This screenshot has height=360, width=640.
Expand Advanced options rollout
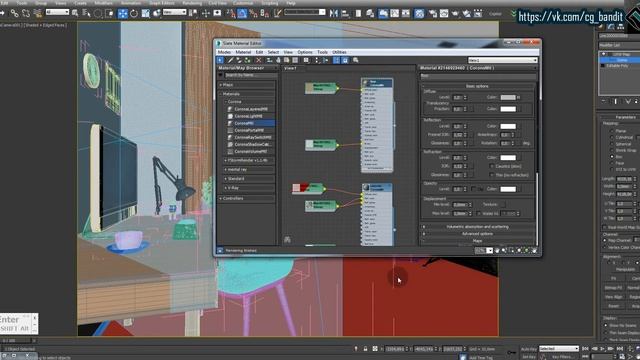point(478,234)
